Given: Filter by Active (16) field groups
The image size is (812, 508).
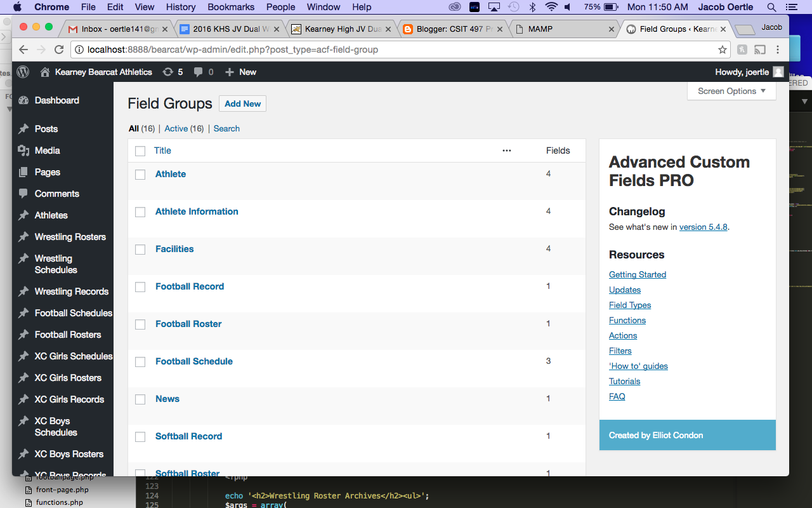Looking at the screenshot, I should [x=184, y=128].
